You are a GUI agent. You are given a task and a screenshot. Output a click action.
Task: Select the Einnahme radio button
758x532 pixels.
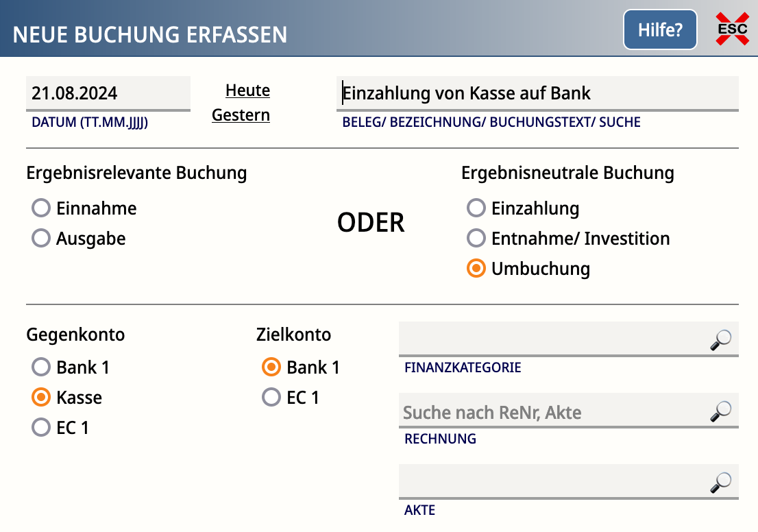(x=41, y=208)
